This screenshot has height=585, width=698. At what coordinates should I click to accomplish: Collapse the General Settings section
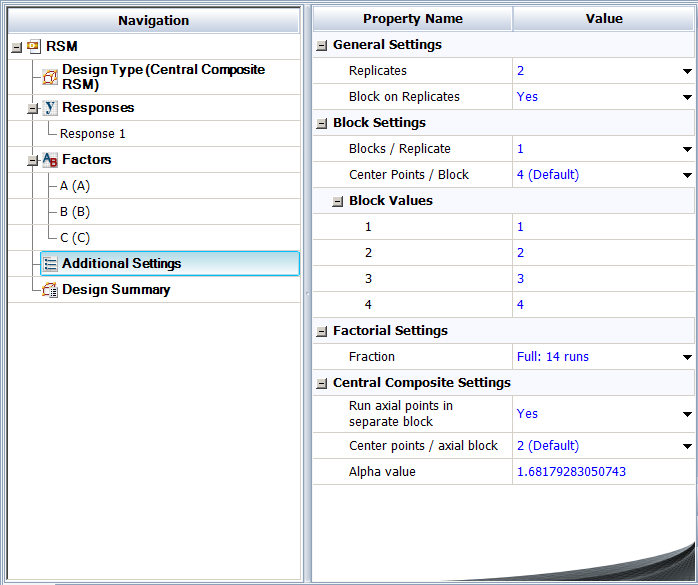[321, 45]
